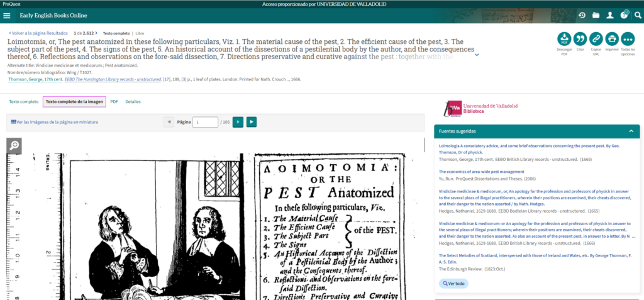The height and width of the screenshot is (300, 644).
Task: Open recent searches history icon
Action: click(x=582, y=15)
